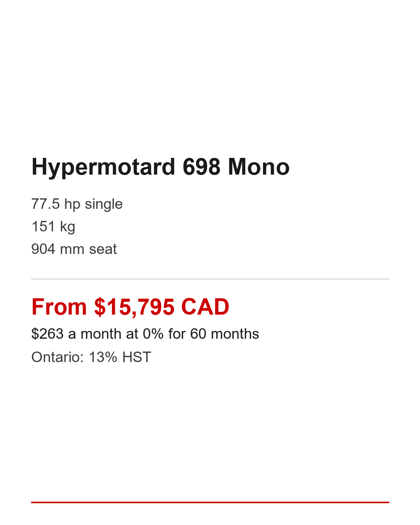Image resolution: width=420 pixels, height=525 pixels.
Task: Click the 0% rate in financing text
Action: [153, 334]
